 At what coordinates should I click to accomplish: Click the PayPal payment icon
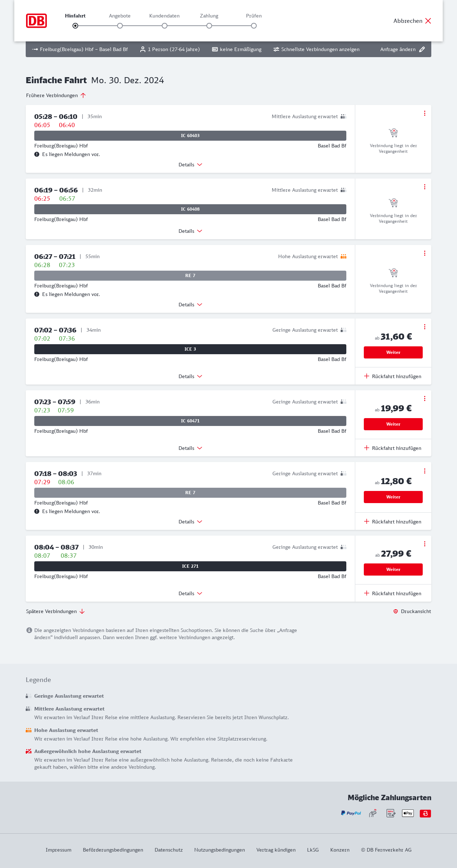tap(351, 813)
